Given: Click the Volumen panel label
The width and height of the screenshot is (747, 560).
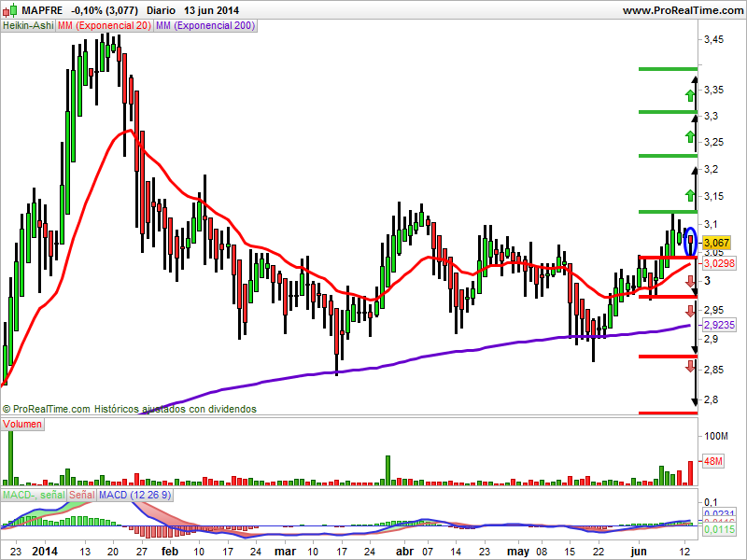Looking at the screenshot, I should pos(22,425).
